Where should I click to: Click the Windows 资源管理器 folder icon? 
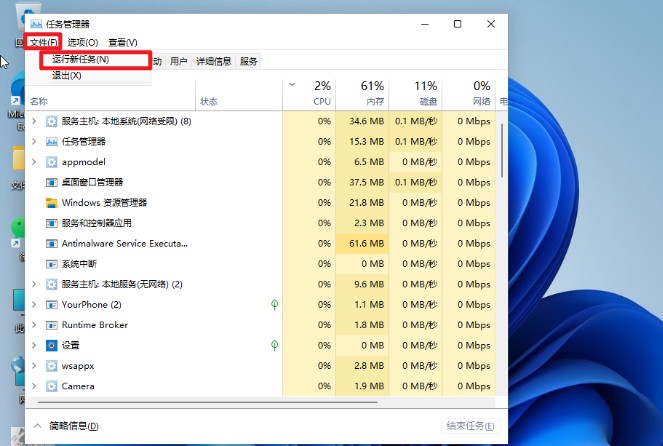(52, 202)
